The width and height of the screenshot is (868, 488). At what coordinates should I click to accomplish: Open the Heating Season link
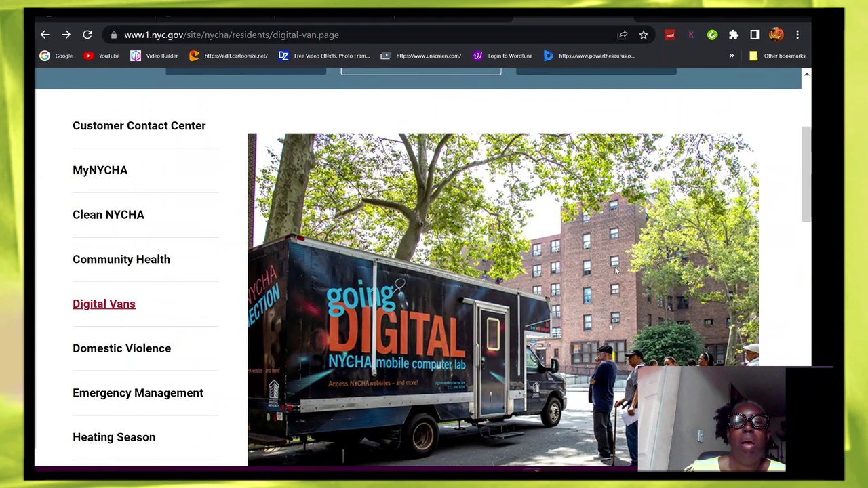pyautogui.click(x=114, y=437)
